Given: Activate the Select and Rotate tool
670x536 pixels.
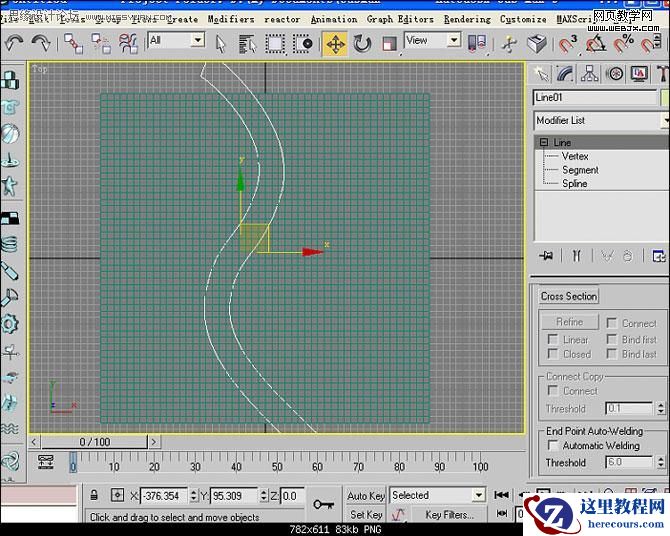Looking at the screenshot, I should (x=362, y=44).
